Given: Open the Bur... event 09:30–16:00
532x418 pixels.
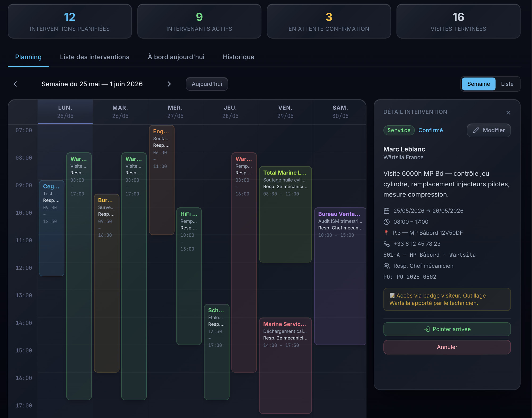Looking at the screenshot, I should point(106,283).
